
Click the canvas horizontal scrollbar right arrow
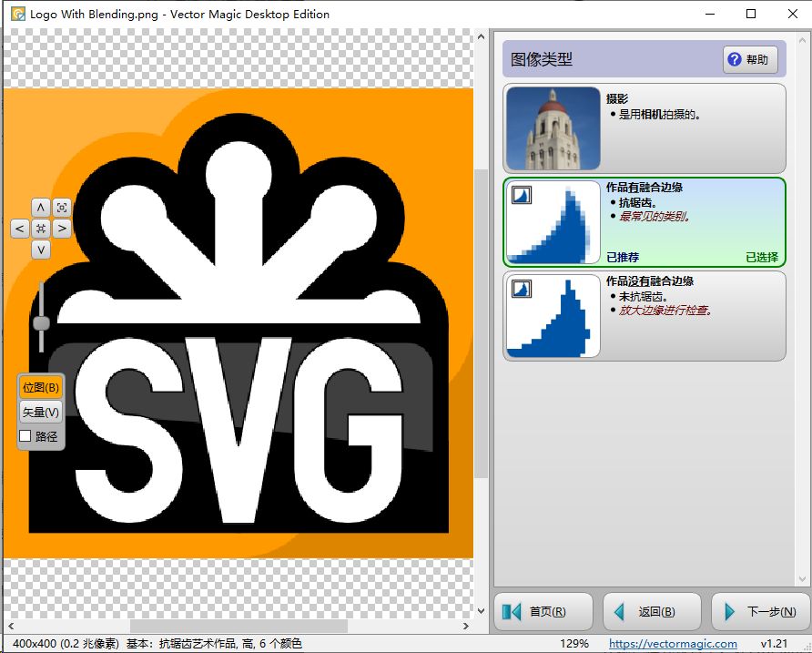[x=465, y=626]
